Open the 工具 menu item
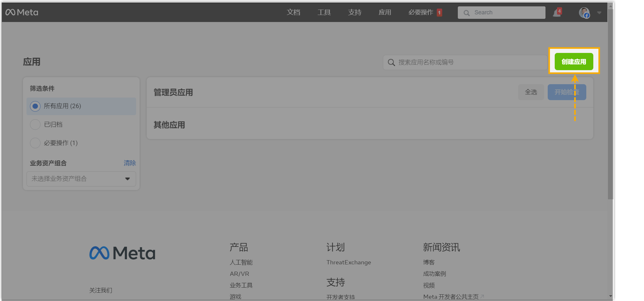644x301 pixels. coord(324,12)
